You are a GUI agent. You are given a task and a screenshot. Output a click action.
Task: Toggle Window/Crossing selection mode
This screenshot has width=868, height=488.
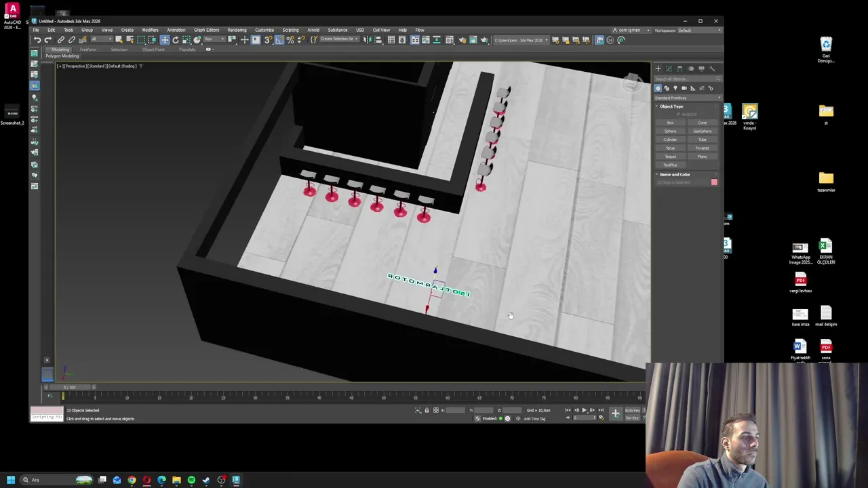152,39
